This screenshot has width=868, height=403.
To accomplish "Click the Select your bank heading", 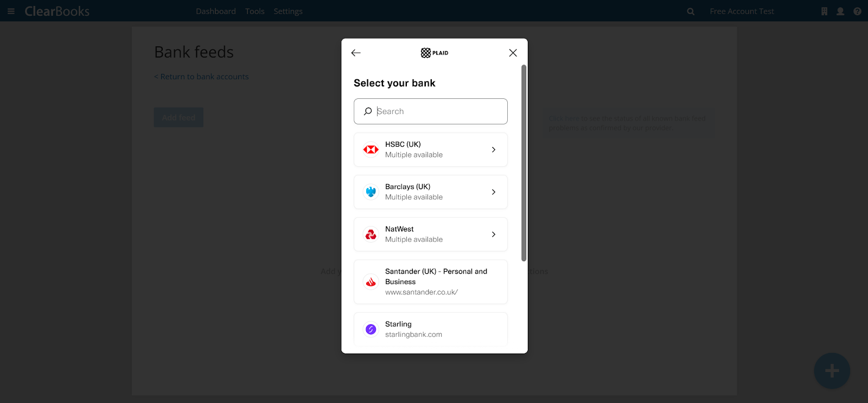I will 394,83.
